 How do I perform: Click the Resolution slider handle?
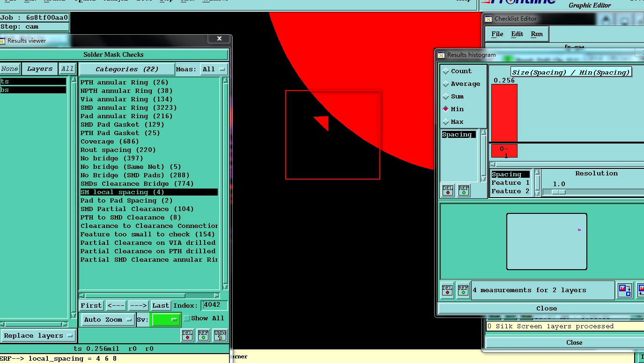coord(558,192)
